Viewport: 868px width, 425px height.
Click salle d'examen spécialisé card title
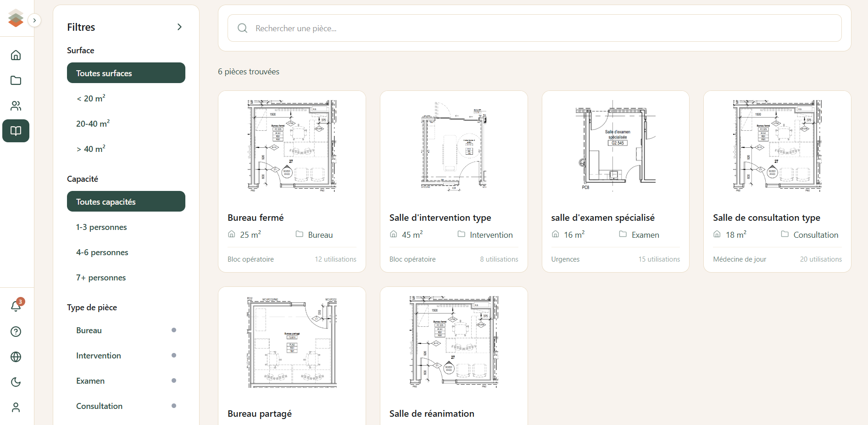pos(603,218)
